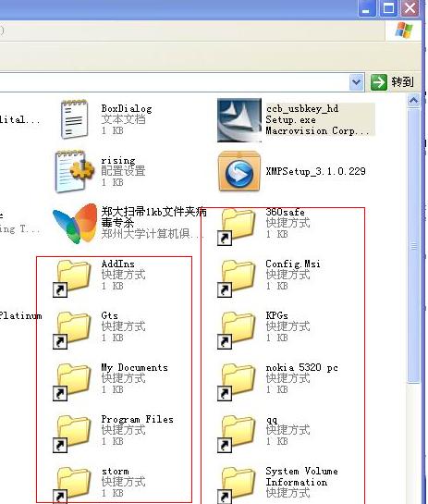Select the rising configuration settings icon
Image resolution: width=428 pixels, height=504 pixels.
pos(75,171)
